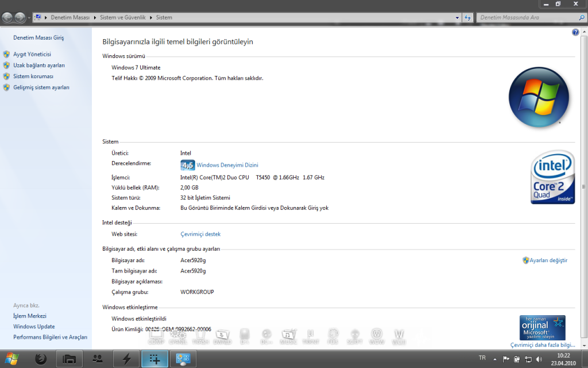This screenshot has height=368, width=588.
Task: Open İşlem Merkezi link
Action: pos(30,316)
